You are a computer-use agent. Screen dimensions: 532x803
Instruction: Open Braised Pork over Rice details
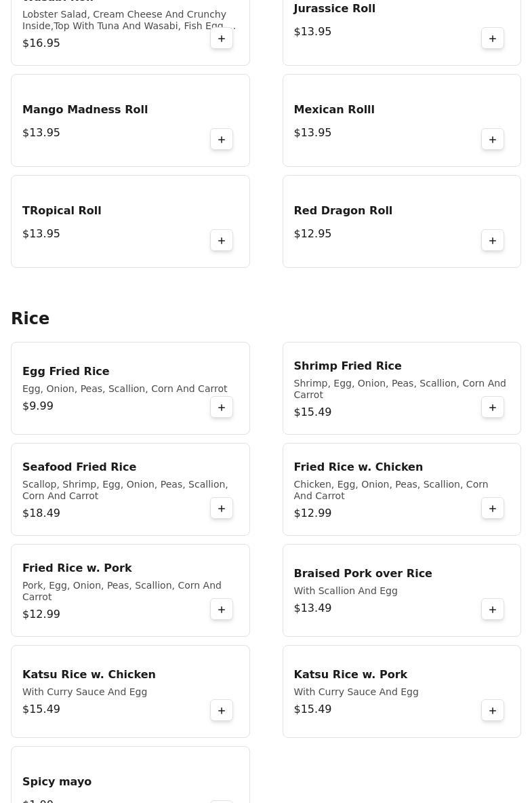pos(363,573)
